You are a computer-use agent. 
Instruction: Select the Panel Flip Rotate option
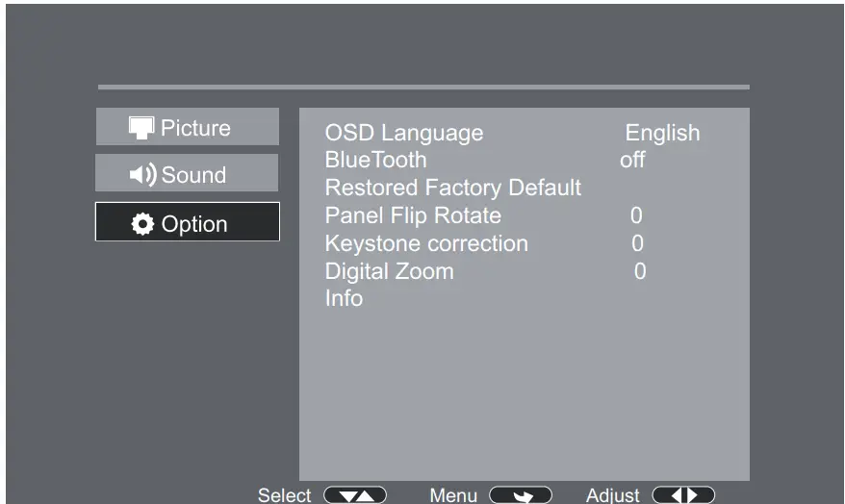[x=413, y=215]
